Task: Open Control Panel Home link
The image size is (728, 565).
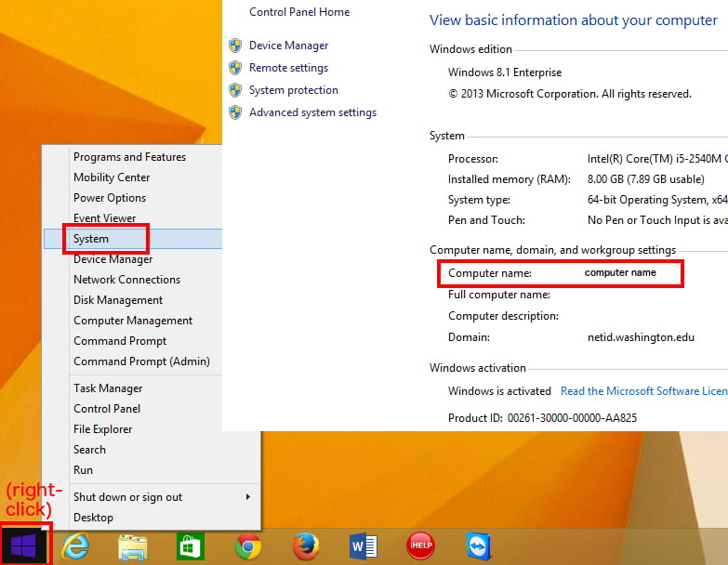Action: (299, 12)
